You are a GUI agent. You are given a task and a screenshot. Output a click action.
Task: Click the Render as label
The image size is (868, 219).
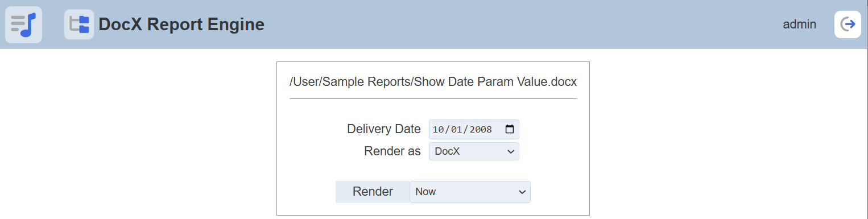click(x=392, y=151)
